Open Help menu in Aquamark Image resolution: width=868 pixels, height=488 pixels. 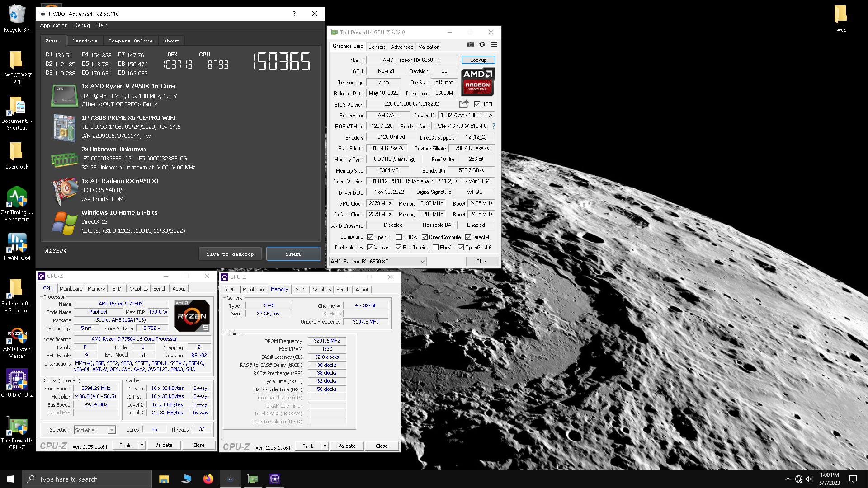point(102,25)
